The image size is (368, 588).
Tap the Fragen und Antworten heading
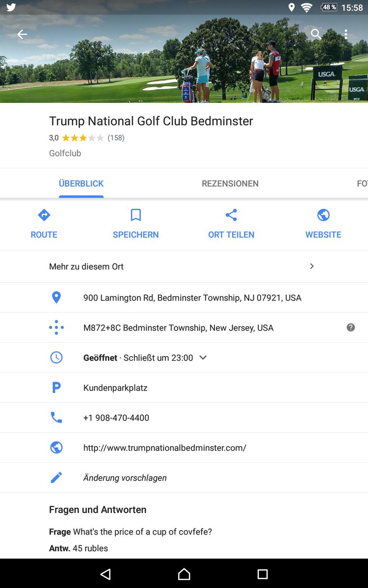(x=98, y=510)
